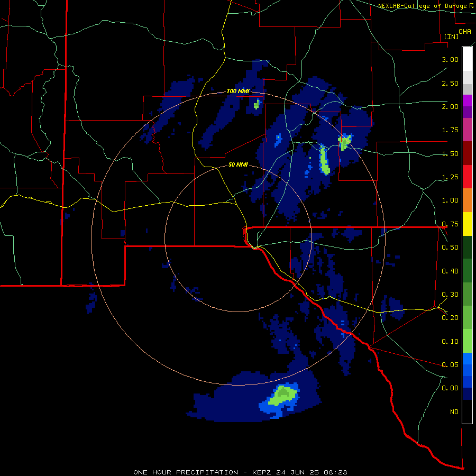
Task: Click the ONE HOUR PRECIPITATION title text
Action: pos(186,472)
